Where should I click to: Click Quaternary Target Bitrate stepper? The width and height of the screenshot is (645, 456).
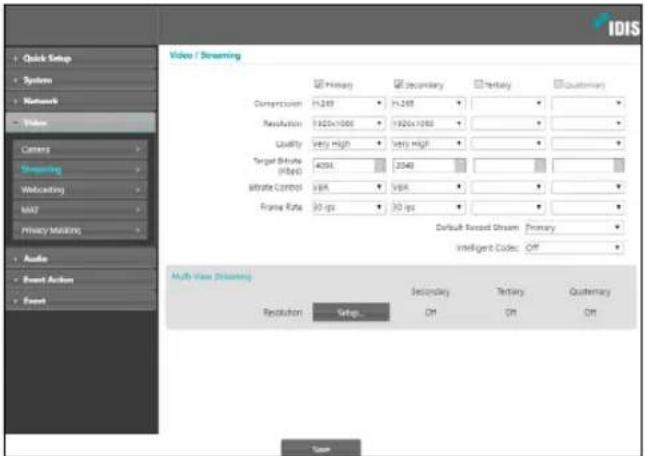(x=619, y=165)
